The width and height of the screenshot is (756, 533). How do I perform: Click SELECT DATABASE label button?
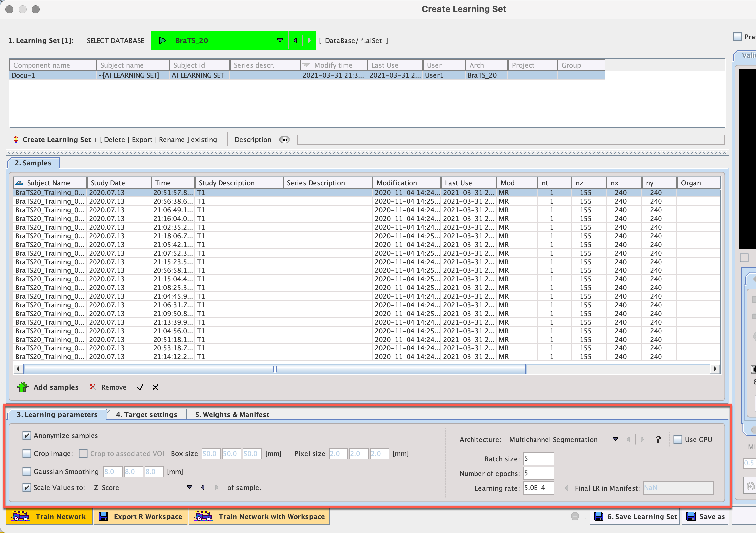pyautogui.click(x=115, y=40)
